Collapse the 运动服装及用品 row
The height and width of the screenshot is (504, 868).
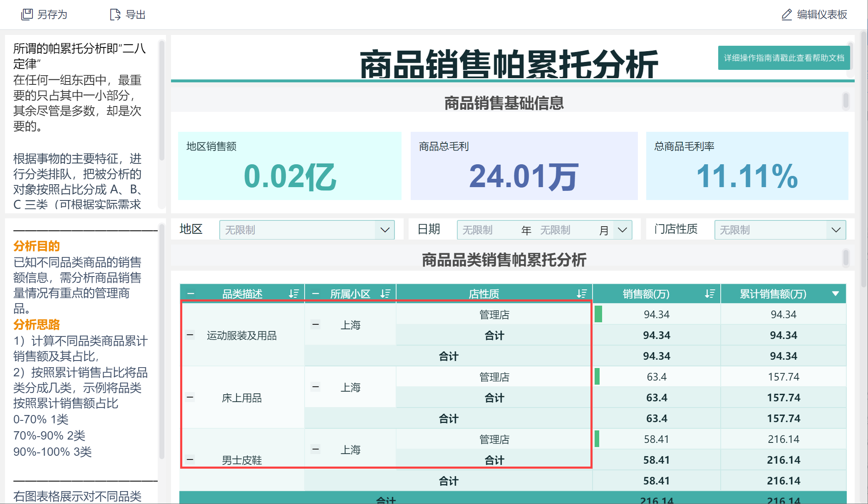[x=190, y=335]
